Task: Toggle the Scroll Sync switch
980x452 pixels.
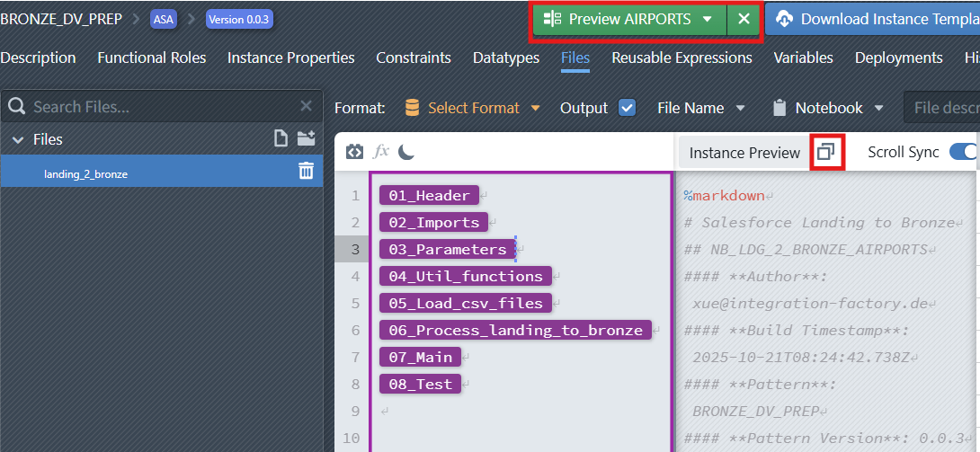Action: click(964, 153)
